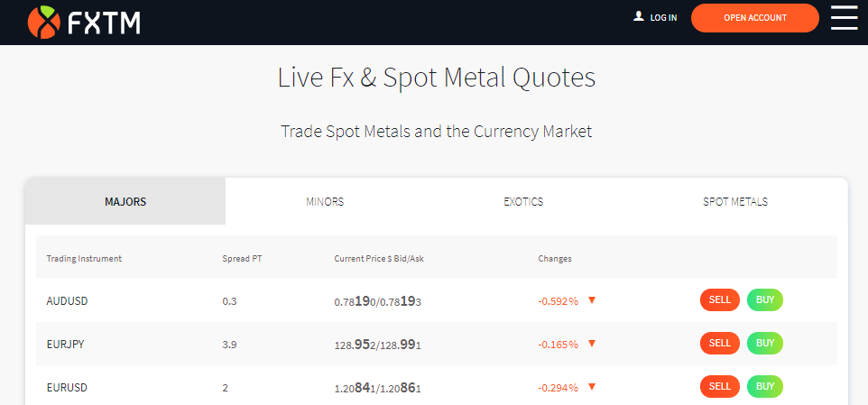Click the EURUSD down arrow indicator
The height and width of the screenshot is (405, 868).
coord(592,387)
